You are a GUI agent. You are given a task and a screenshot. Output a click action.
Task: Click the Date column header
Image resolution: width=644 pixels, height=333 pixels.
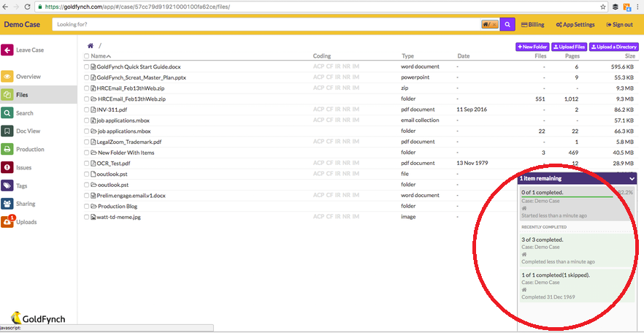pos(463,56)
